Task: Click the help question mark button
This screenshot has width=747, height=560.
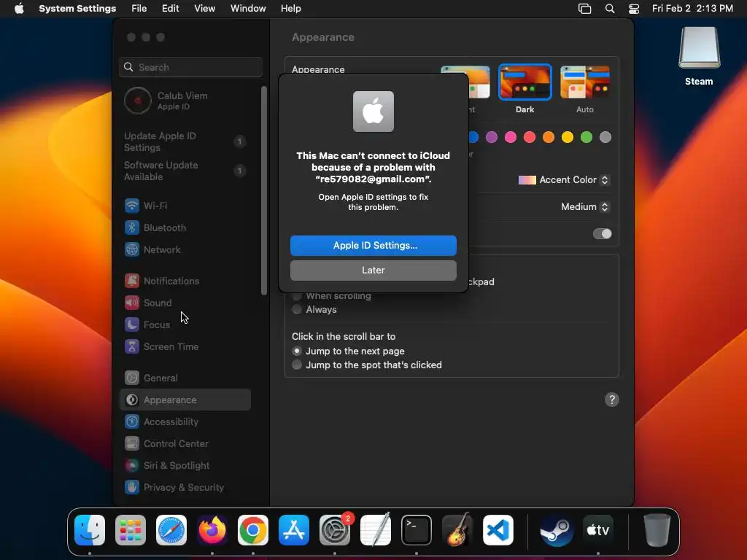Action: pyautogui.click(x=612, y=400)
